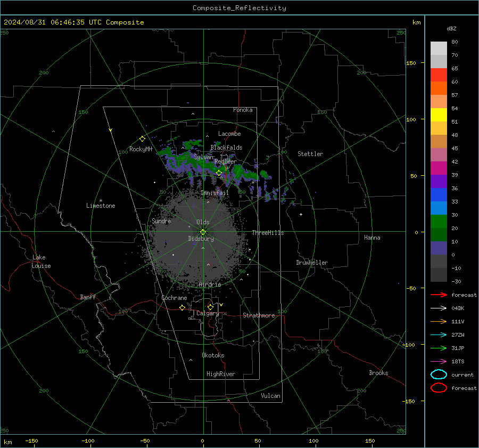Click the Drumheller label
Screen dimensions: 479x448
[312, 263]
